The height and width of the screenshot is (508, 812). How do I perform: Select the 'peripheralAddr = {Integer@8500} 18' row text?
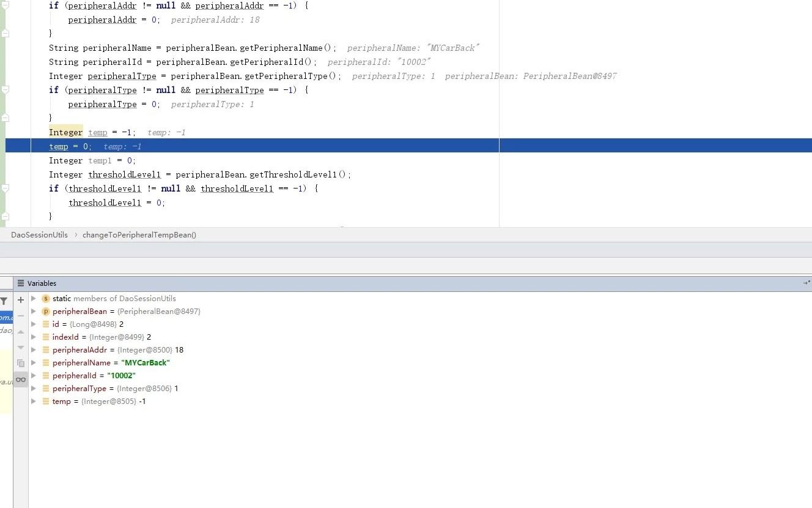[x=118, y=350]
